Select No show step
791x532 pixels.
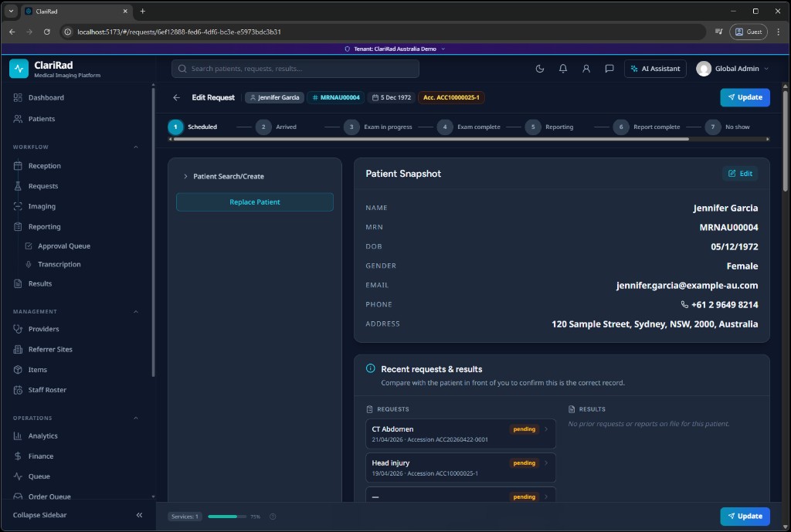[728, 127]
